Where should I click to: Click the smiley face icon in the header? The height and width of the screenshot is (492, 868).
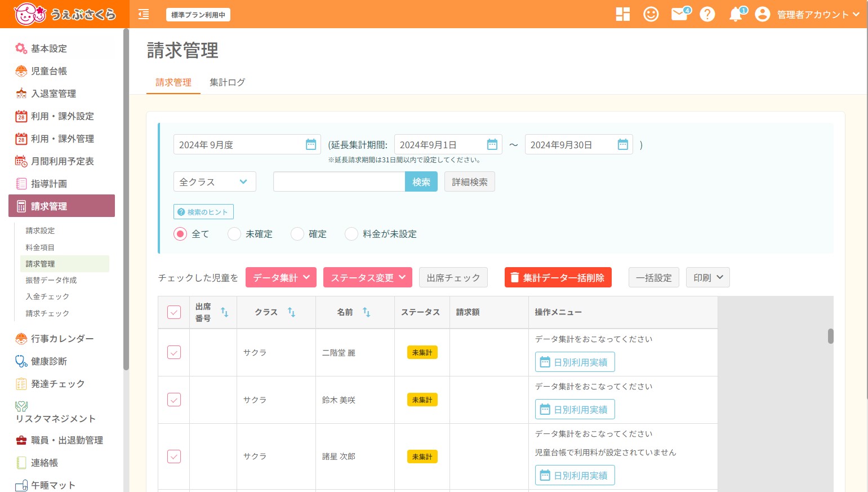[651, 14]
